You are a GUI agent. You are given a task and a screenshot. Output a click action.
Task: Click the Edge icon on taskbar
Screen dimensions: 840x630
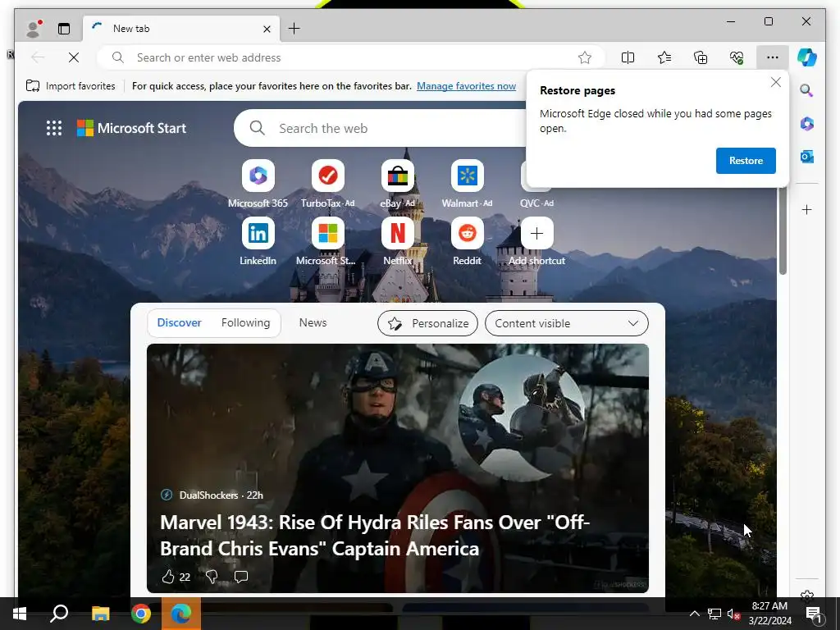pos(181,614)
